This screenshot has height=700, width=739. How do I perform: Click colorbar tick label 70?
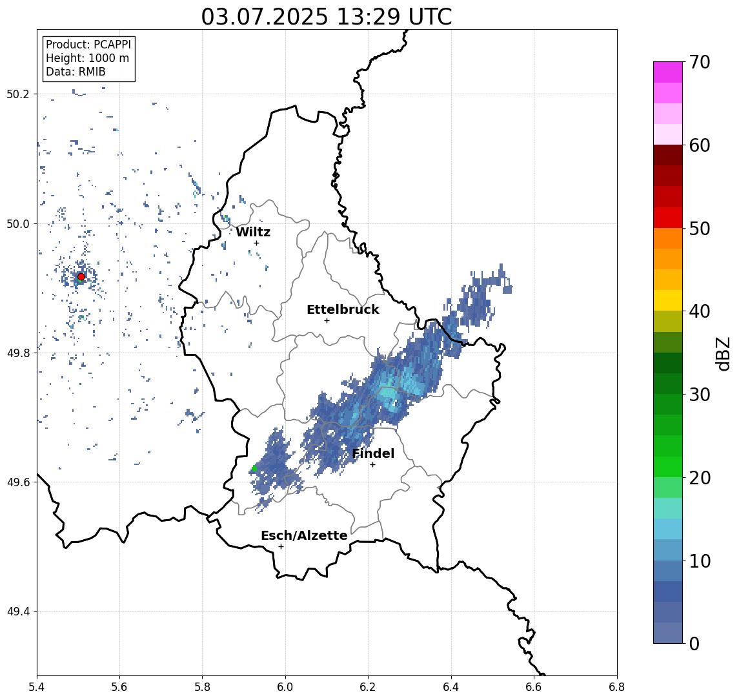tap(700, 62)
